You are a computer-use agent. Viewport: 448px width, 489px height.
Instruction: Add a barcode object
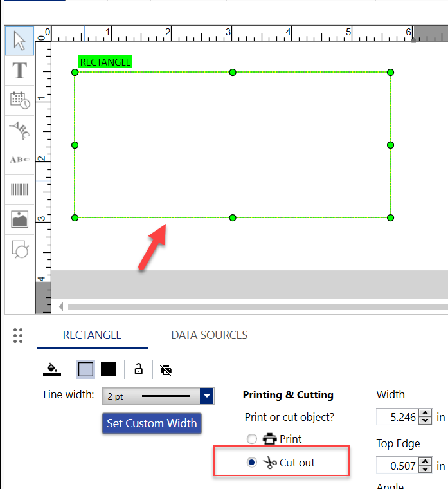[19, 189]
